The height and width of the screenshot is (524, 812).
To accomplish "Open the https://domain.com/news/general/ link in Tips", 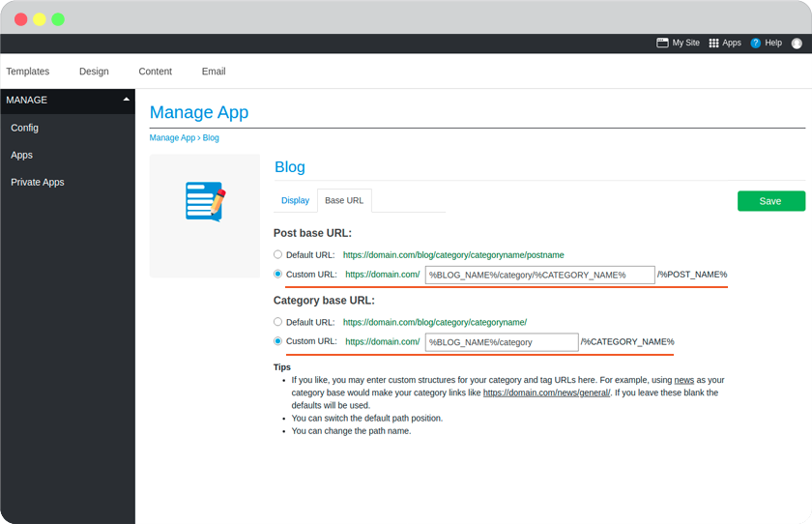I will 547,393.
